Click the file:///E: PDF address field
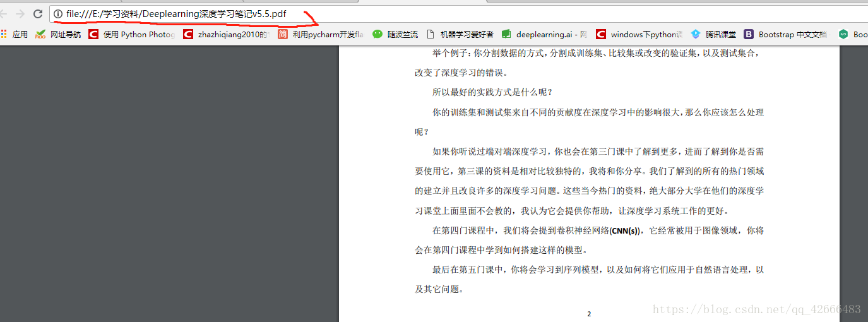This screenshot has width=868, height=322. click(458, 14)
